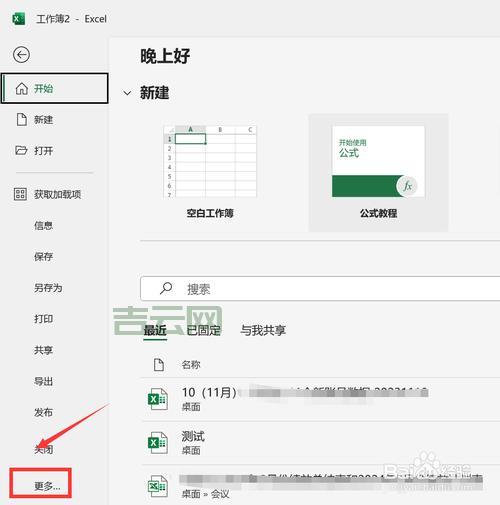Open the 导出 option
This screenshot has height=505, width=500.
click(x=43, y=381)
